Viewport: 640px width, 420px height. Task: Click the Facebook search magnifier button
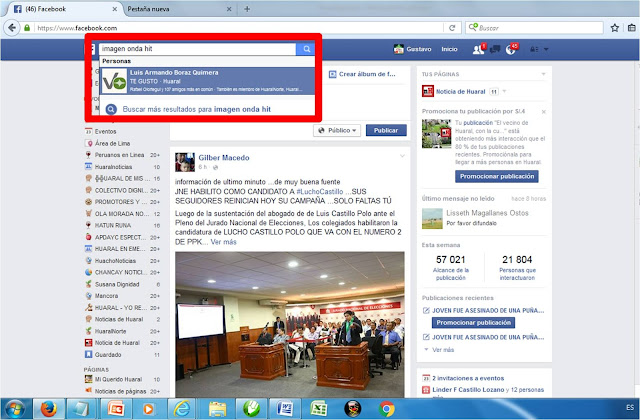(x=306, y=49)
